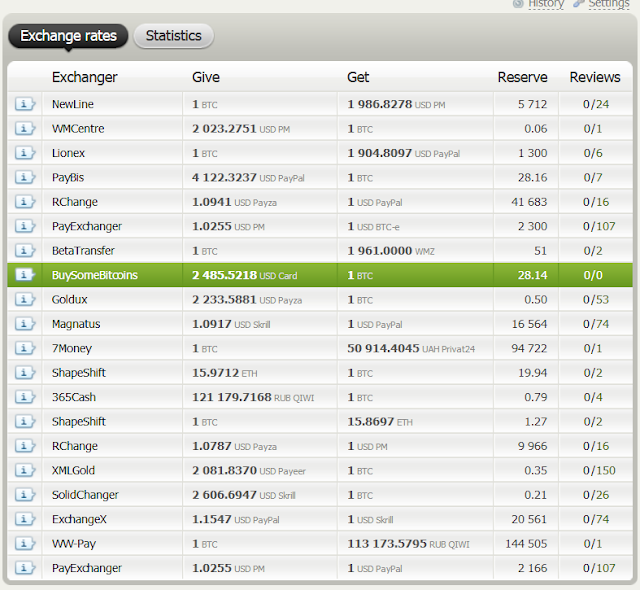The height and width of the screenshot is (590, 640).
Task: Open the NewLine exchanger link
Action: pos(73,104)
